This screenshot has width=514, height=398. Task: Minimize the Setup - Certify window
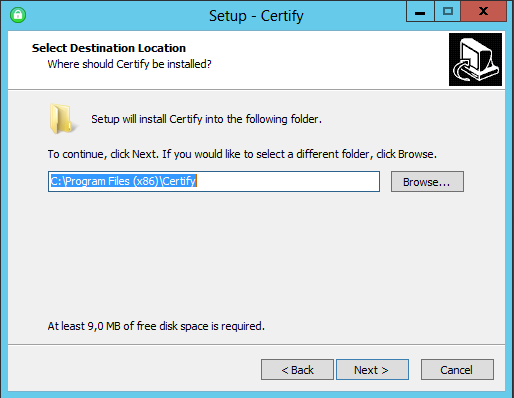[420, 12]
